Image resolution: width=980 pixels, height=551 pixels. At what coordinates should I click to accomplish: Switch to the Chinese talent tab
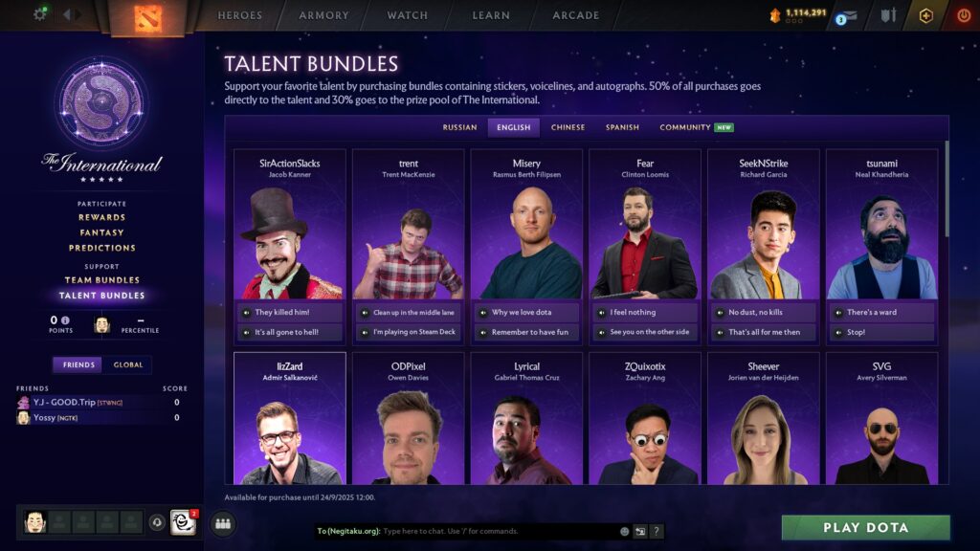tap(568, 127)
